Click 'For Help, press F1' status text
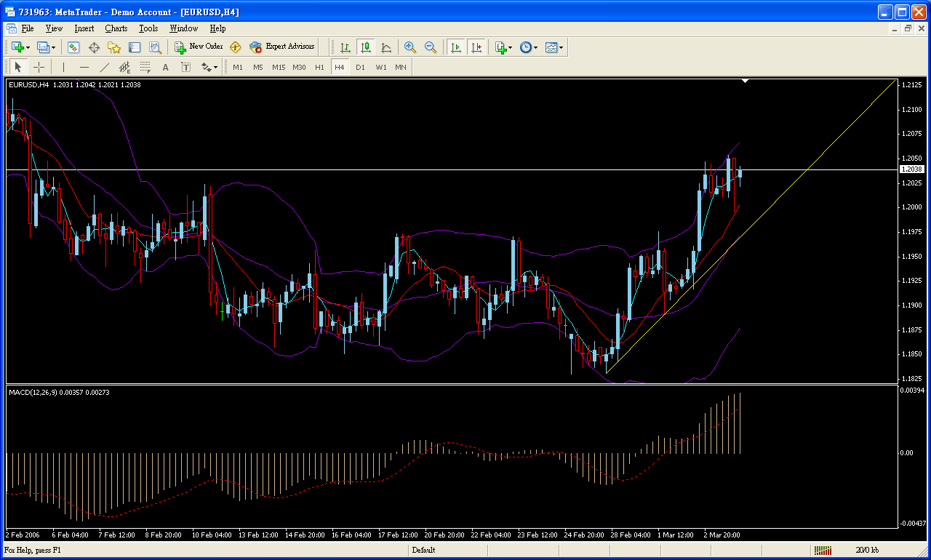Viewport: 931px width, 560px height. tap(33, 551)
